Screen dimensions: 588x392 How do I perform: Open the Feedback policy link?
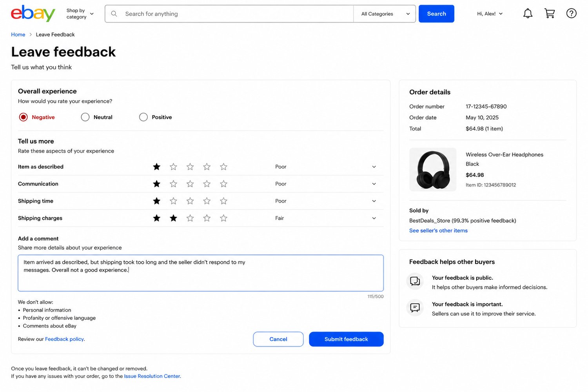coord(64,339)
